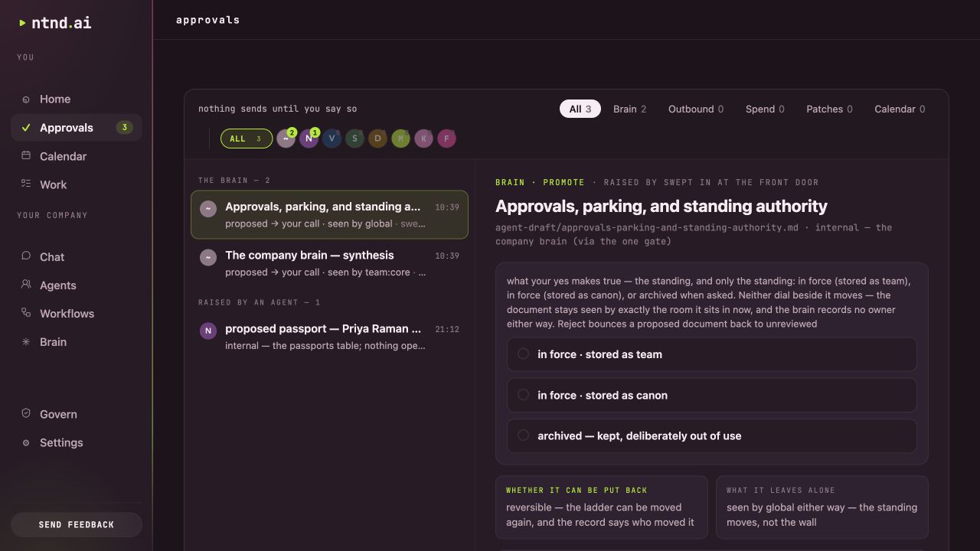Click the 'What it leaves alone' card
The height and width of the screenshot is (551, 980).
[x=822, y=507]
